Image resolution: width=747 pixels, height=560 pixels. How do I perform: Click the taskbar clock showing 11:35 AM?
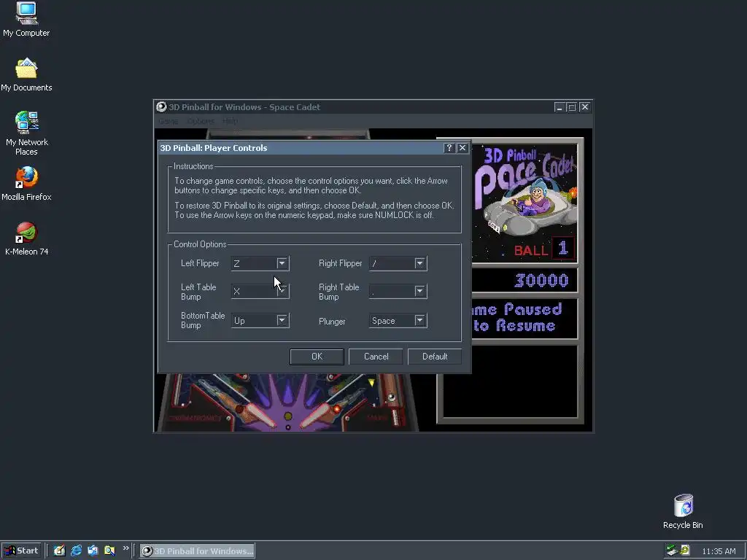pyautogui.click(x=719, y=551)
